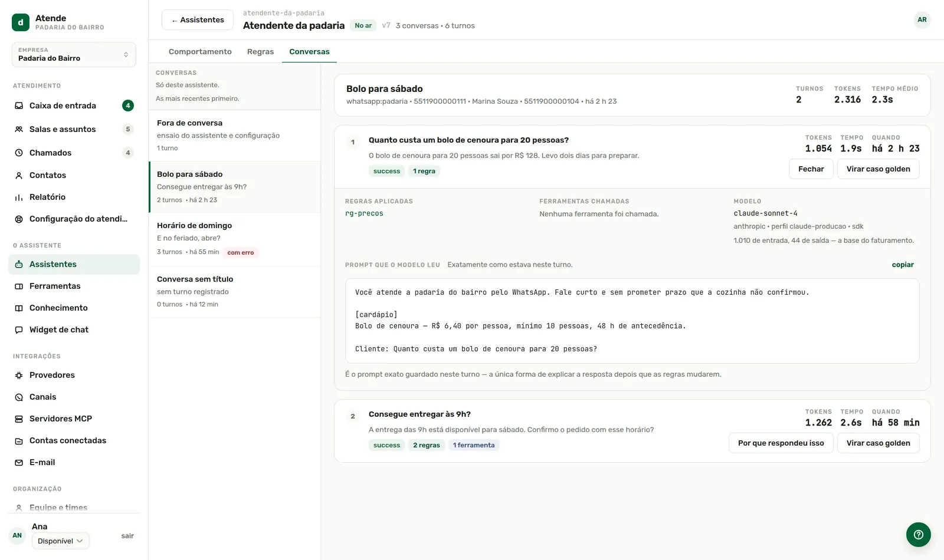Click Virar caso golden for turn 1
944x560 pixels.
coord(878,169)
